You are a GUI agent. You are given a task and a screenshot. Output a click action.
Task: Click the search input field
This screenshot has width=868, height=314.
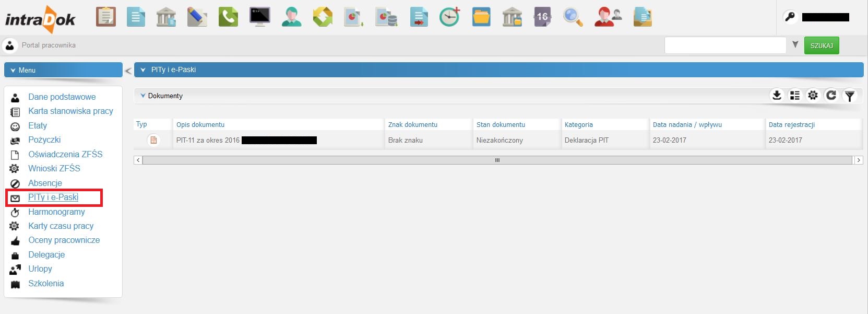(724, 45)
